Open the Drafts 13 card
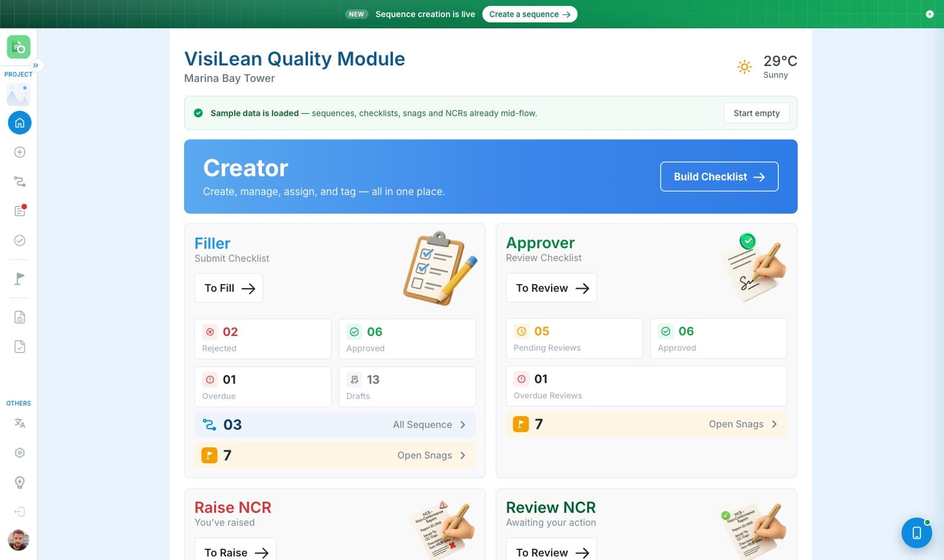The width and height of the screenshot is (944, 560). point(407,387)
